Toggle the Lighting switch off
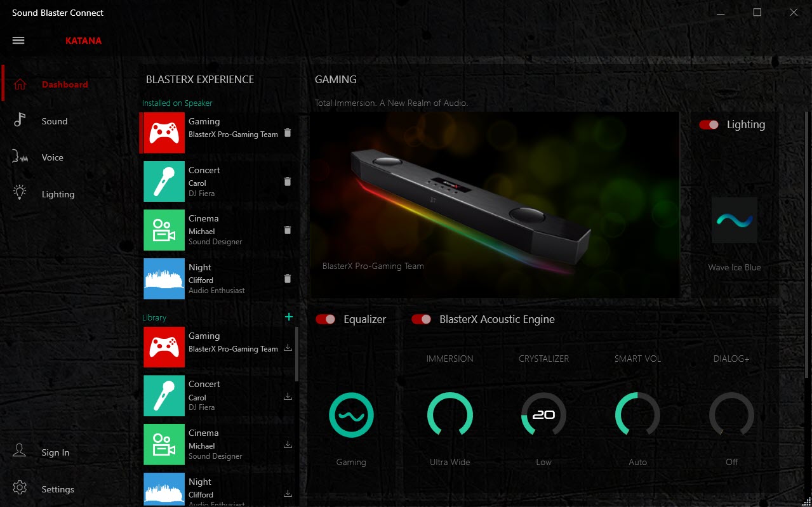Viewport: 812px width, 507px height. (x=709, y=124)
